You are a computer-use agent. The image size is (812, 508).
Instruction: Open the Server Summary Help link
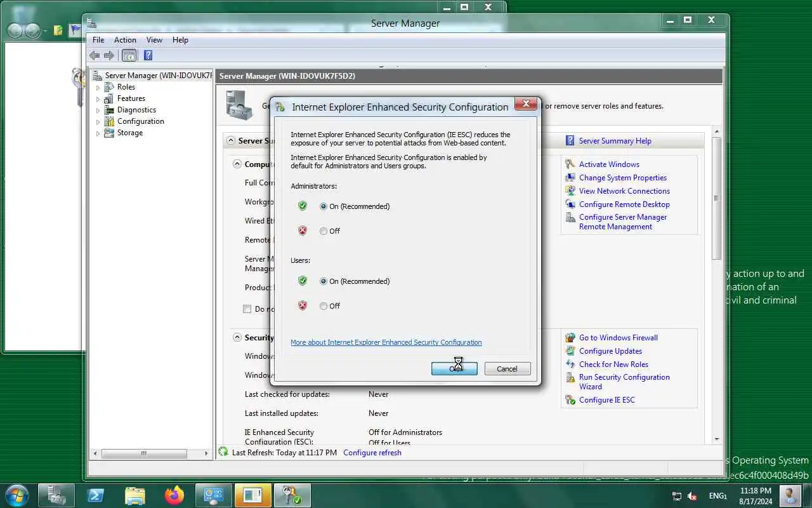point(615,141)
